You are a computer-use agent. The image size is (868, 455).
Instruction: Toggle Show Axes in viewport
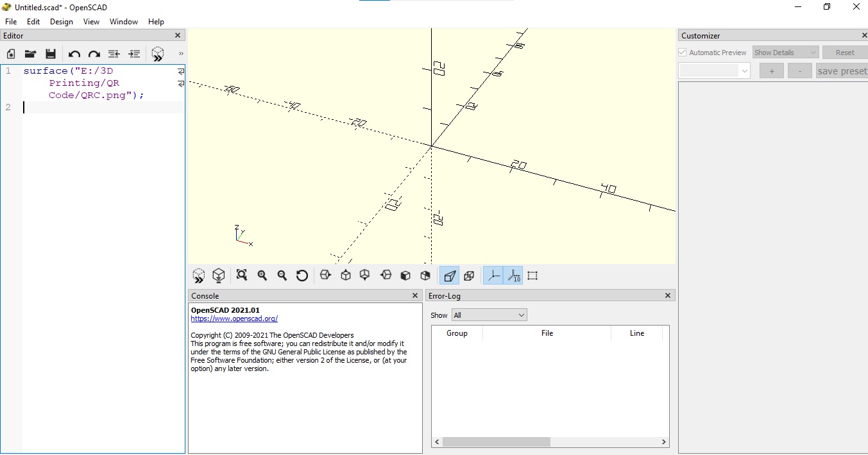[493, 276]
